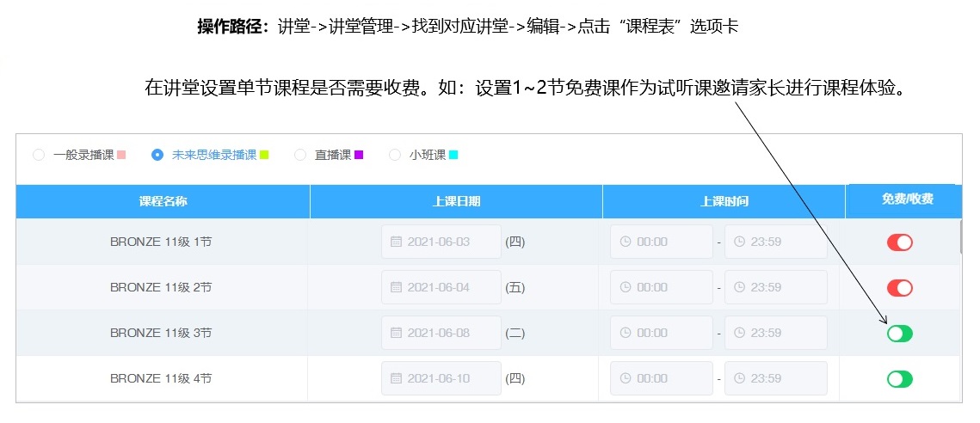Screen dimensions: 980x423
Task: Click the 上课日期 column header
Action: click(456, 201)
